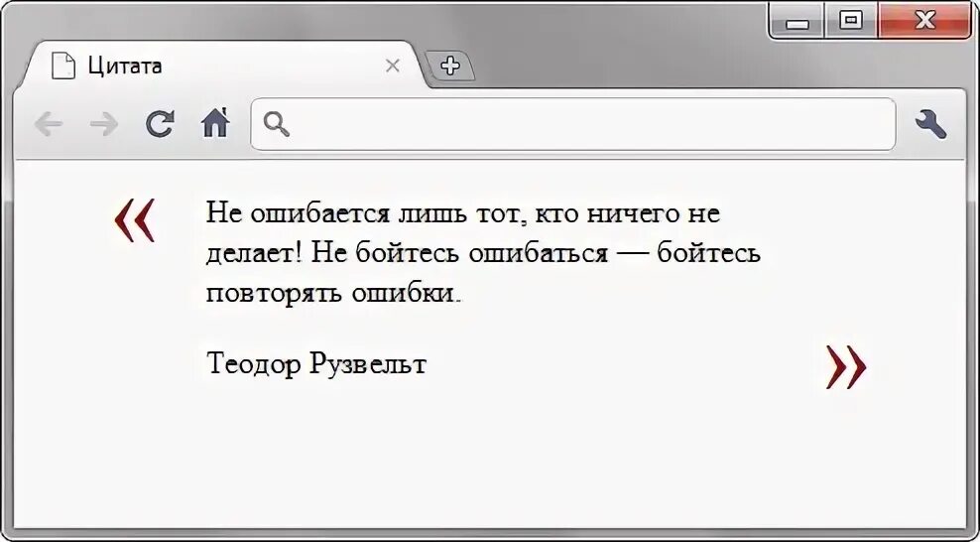This screenshot has height=542, width=980.
Task: Click the browser Back arrow
Action: (x=48, y=124)
